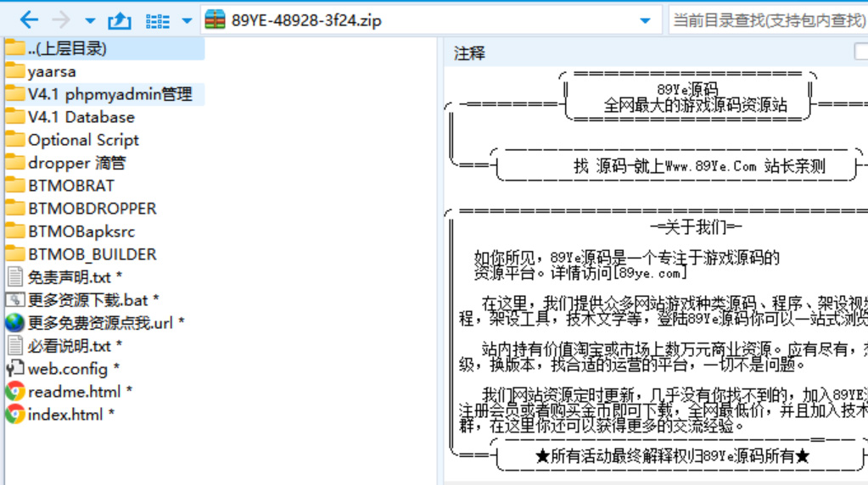Click the forward navigation arrow
This screenshot has width=868, height=485.
pos(61,20)
